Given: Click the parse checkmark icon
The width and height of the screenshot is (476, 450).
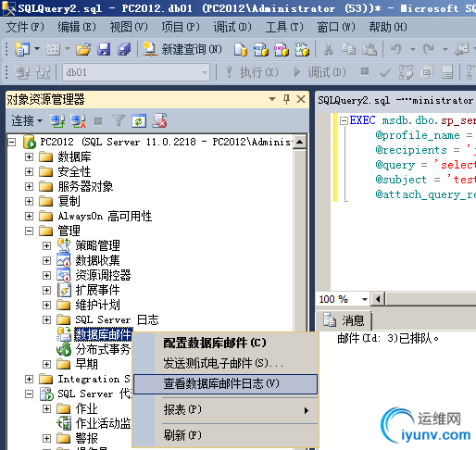Looking at the screenshot, I should [385, 73].
